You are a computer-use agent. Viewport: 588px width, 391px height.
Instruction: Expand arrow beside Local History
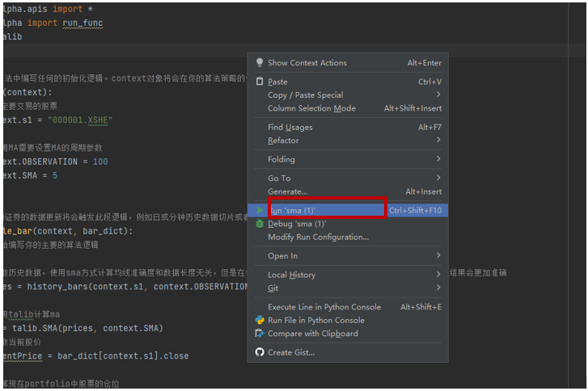[x=438, y=274]
